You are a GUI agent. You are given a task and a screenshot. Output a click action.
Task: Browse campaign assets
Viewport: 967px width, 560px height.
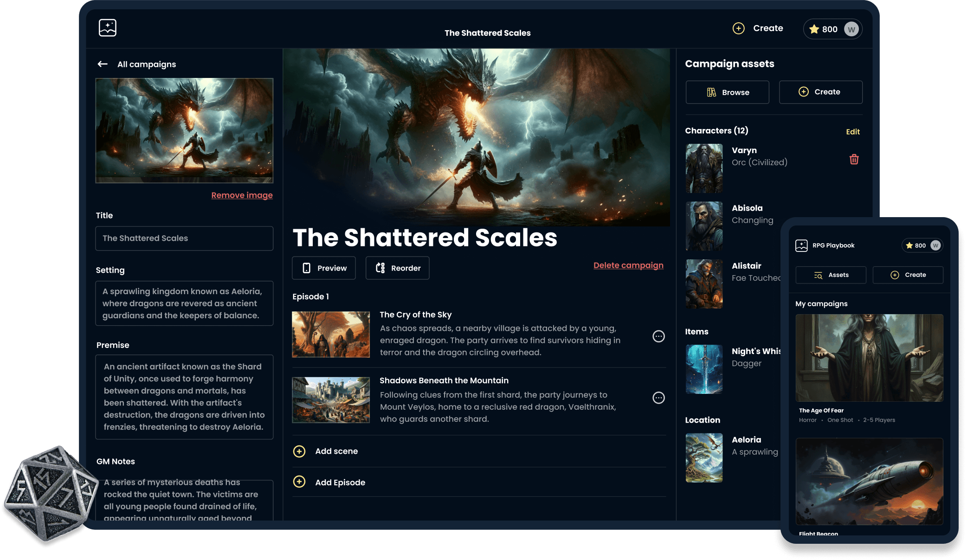[727, 92]
